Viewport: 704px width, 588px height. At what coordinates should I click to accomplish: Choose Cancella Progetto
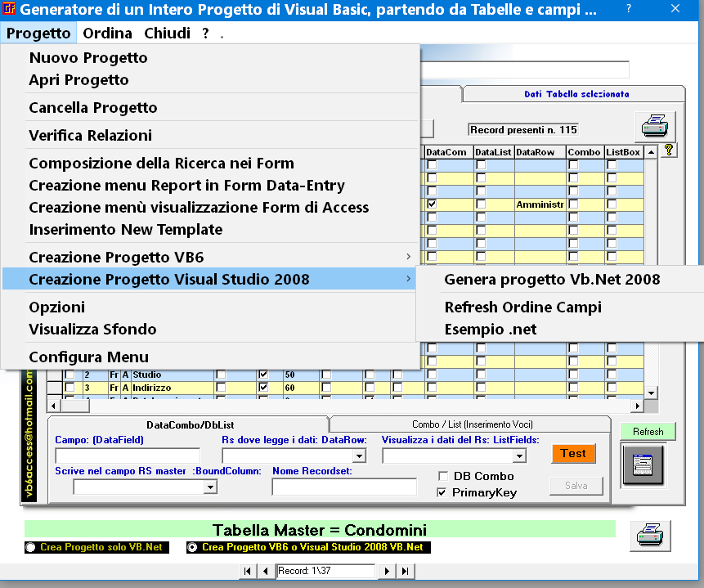(93, 108)
